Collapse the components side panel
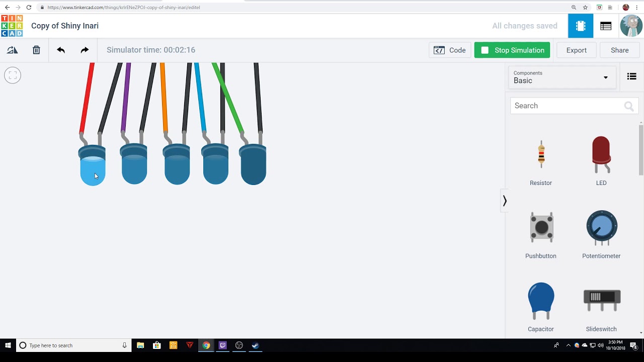 point(505,201)
